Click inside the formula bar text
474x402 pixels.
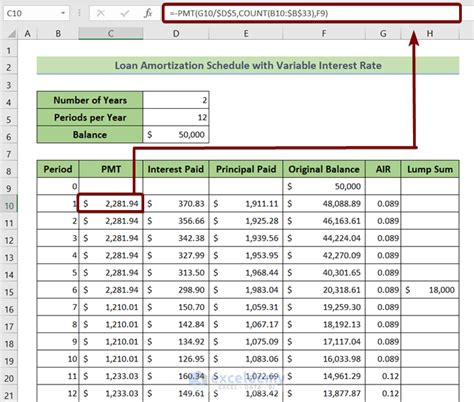[312, 13]
